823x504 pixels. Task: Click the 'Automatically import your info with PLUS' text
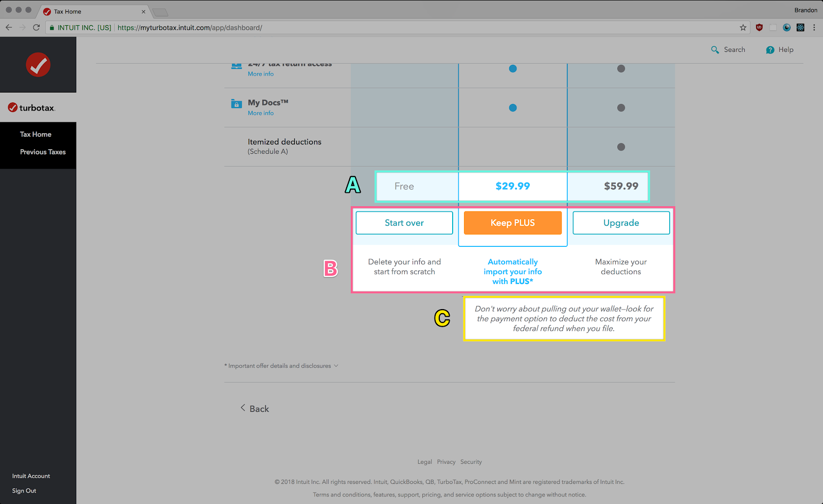click(x=513, y=272)
